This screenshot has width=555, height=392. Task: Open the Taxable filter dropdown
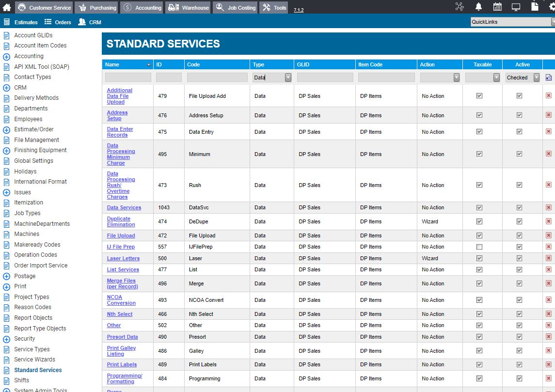497,78
